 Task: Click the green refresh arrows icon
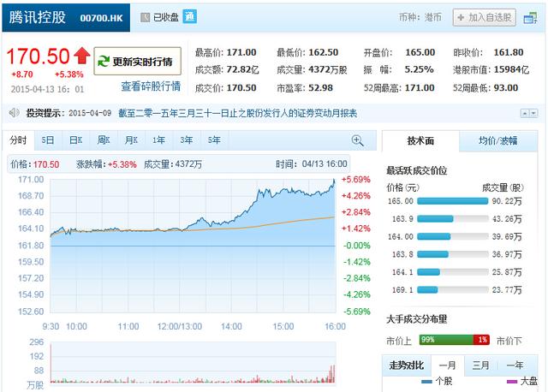(104, 62)
